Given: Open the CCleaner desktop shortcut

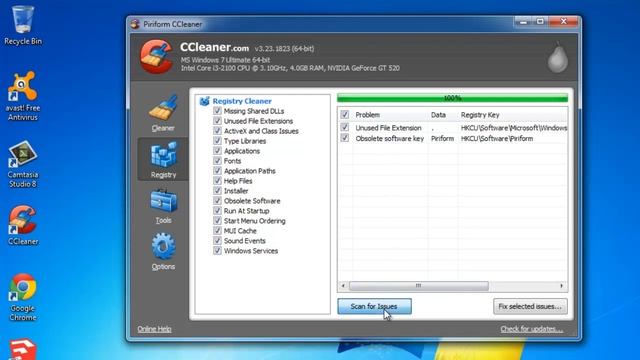Looking at the screenshot, I should (23, 225).
